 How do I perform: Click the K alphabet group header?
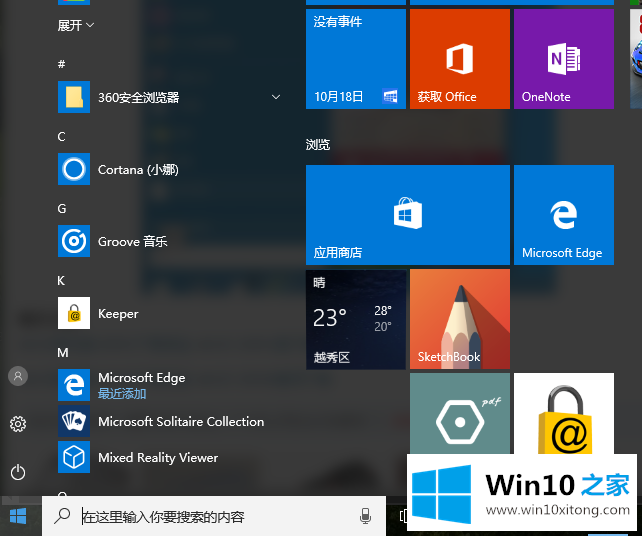click(61, 280)
